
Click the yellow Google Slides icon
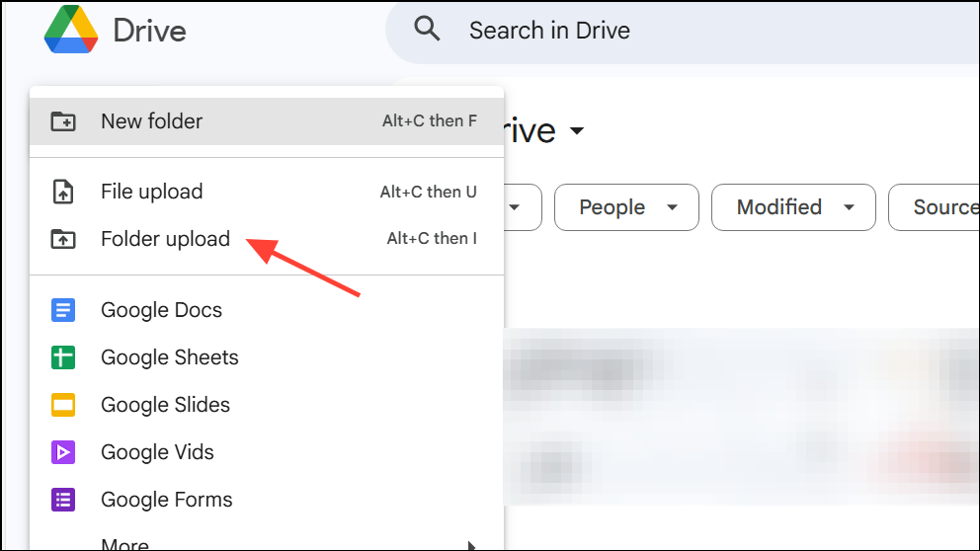point(63,405)
